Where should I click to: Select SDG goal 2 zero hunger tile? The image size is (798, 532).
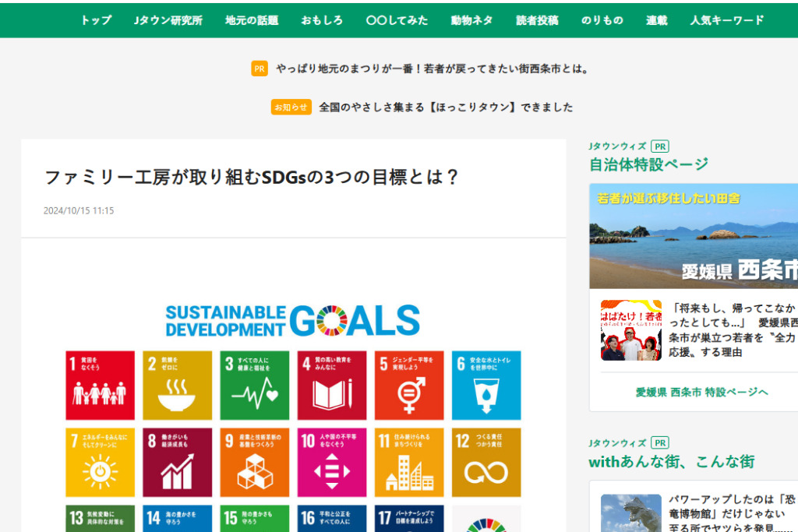pos(177,386)
